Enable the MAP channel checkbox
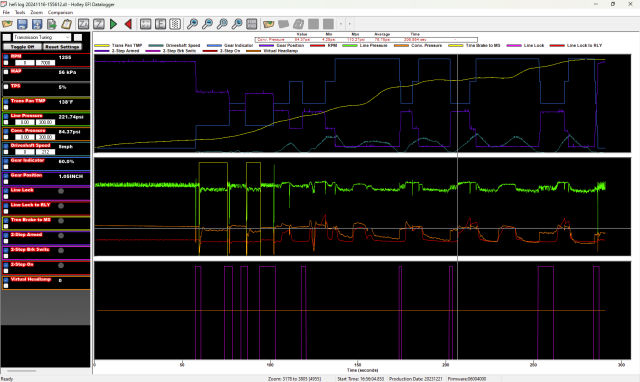640x382 pixels. click(x=6, y=72)
